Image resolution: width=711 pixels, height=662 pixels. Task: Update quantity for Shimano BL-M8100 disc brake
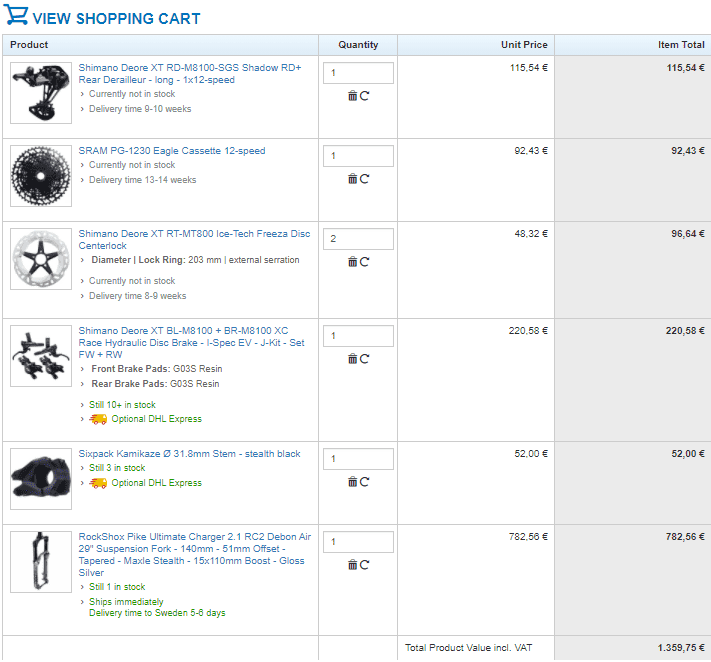click(x=364, y=359)
